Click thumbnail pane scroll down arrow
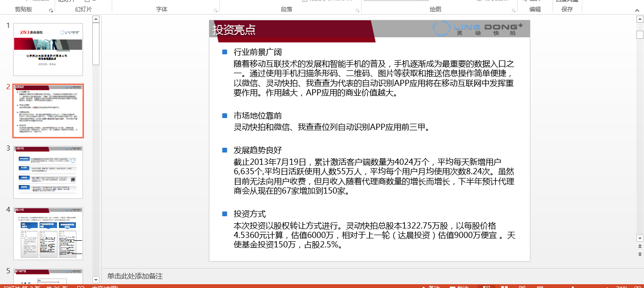The image size is (644, 288). click(96, 280)
